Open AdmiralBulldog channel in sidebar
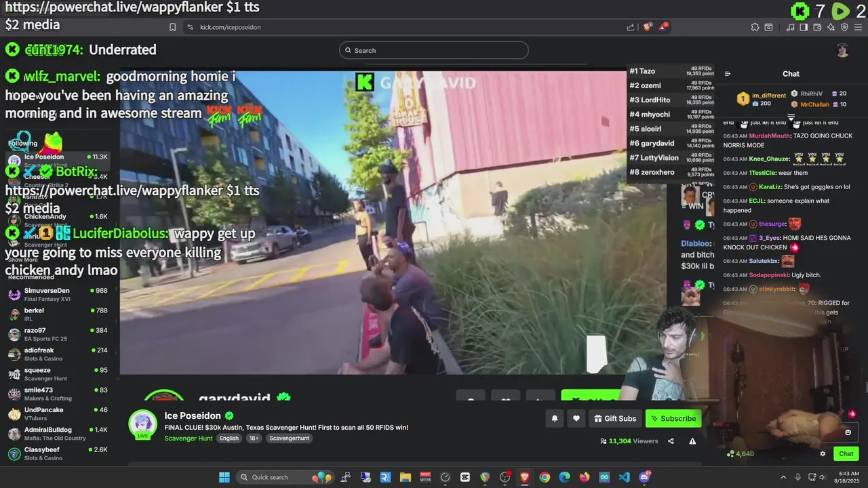 tap(60, 434)
